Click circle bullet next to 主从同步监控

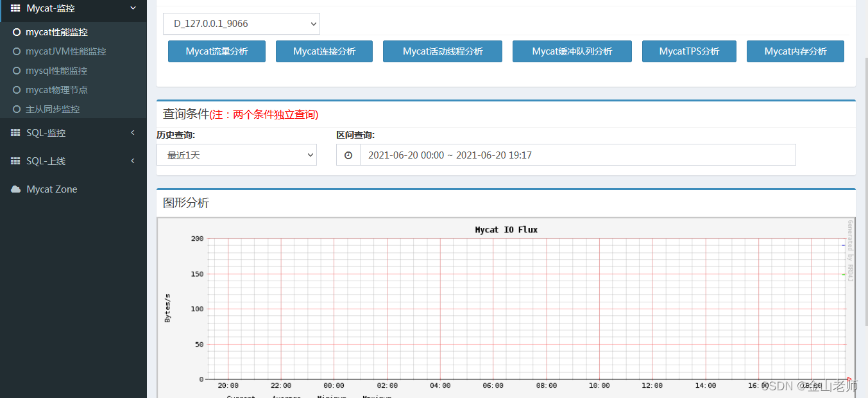[17, 109]
